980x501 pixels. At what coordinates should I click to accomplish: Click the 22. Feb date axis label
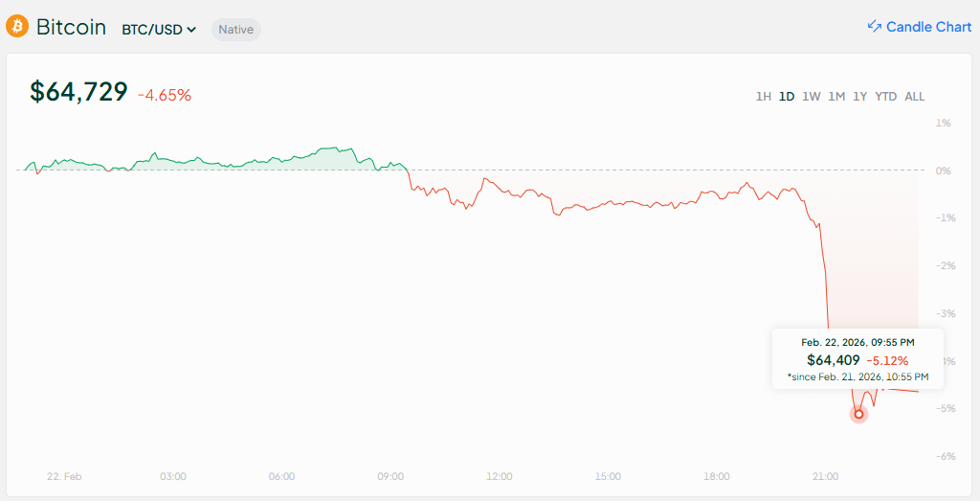point(65,476)
